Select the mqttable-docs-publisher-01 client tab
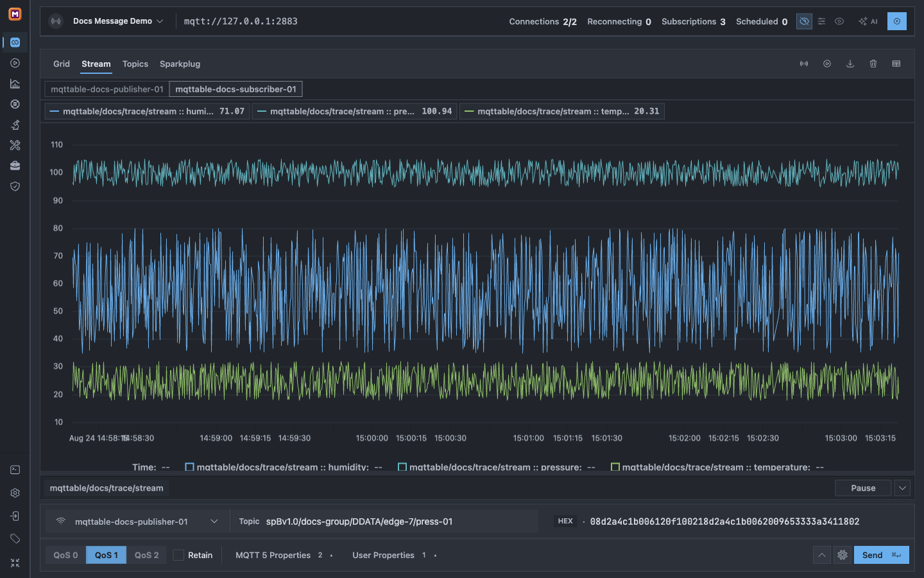This screenshot has width=924, height=578. point(107,89)
